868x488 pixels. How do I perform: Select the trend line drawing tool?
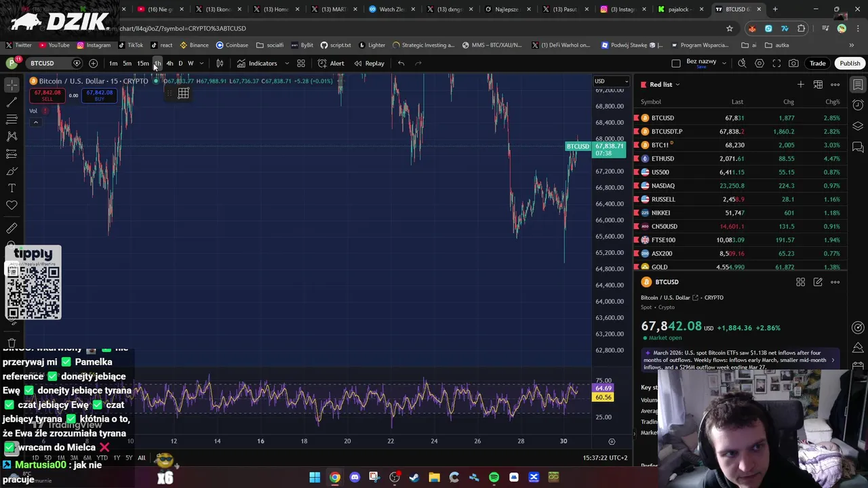12,102
